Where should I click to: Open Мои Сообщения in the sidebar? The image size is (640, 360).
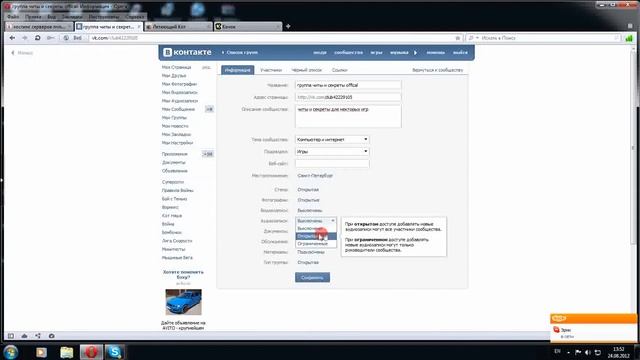tap(178, 109)
